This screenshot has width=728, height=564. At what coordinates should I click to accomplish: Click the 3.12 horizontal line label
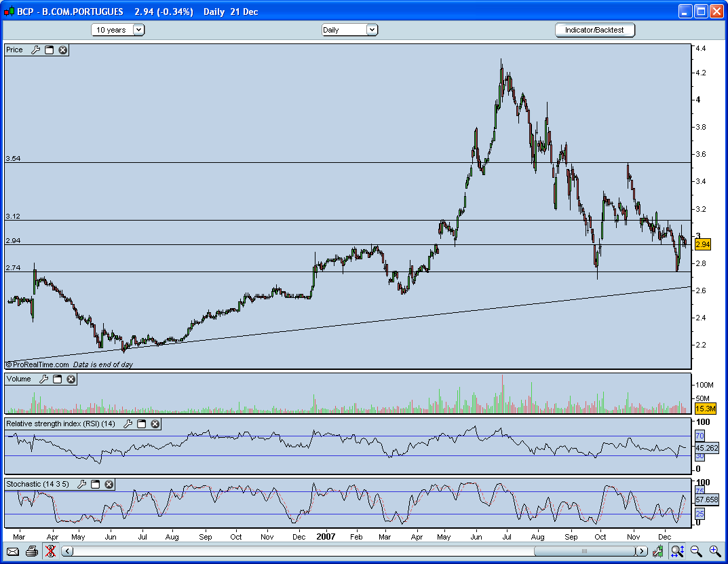tap(13, 216)
